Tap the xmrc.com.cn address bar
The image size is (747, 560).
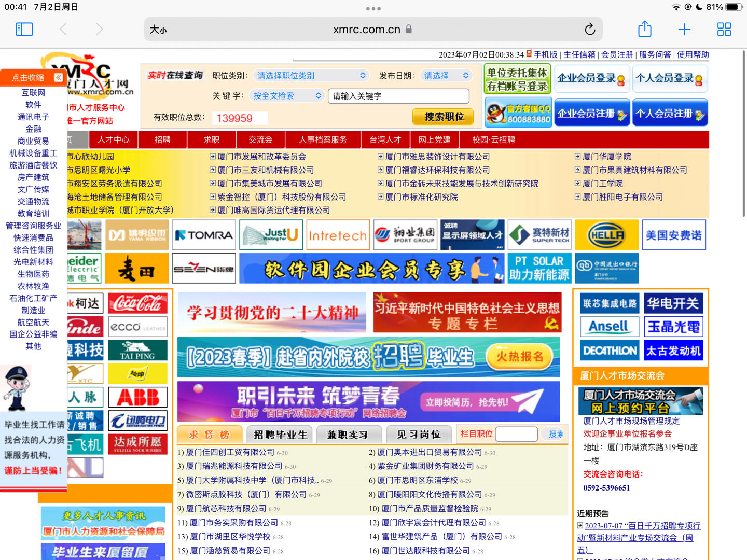(373, 30)
